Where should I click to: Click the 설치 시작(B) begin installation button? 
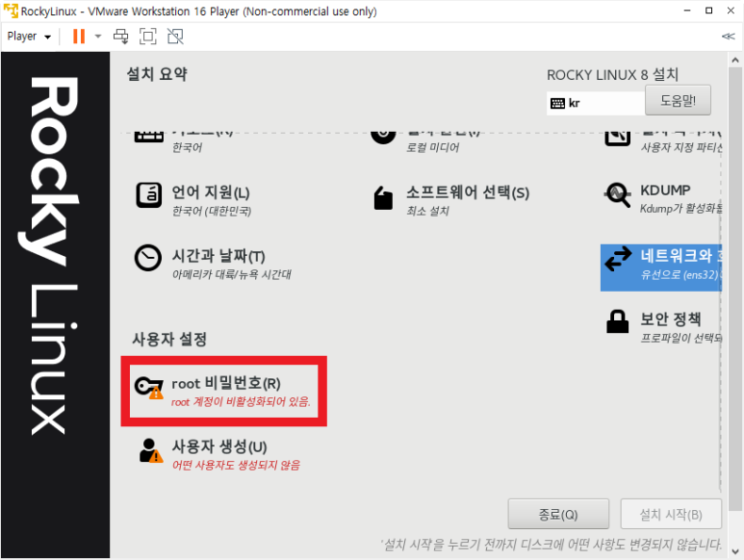[671, 514]
